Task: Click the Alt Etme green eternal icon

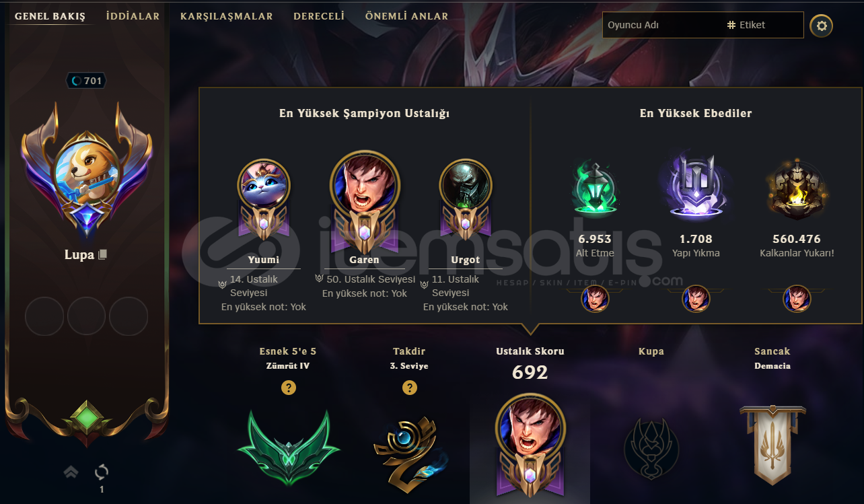Action: click(595, 189)
